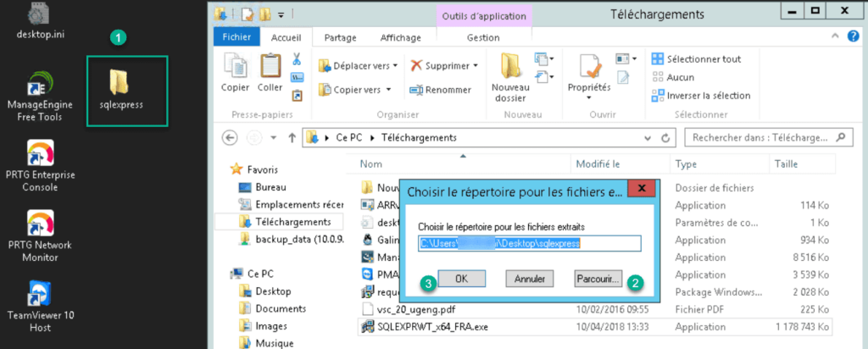Close the Choisir le répertoire dialog

coord(643,189)
